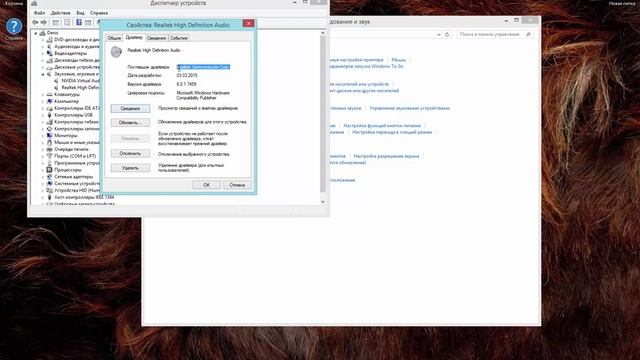Click the Обновить driver button
This screenshot has height=360, width=640.
(x=130, y=122)
